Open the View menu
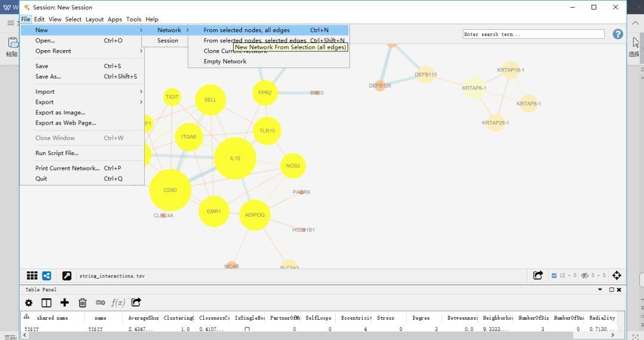Screen dimensions: 644x340 pyautogui.click(x=55, y=19)
